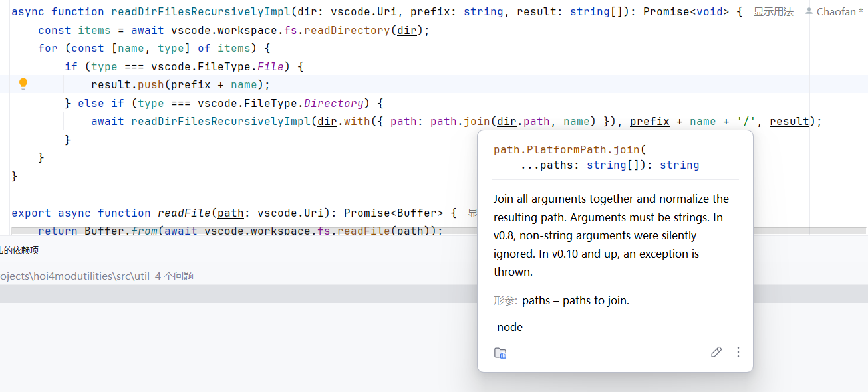The height and width of the screenshot is (392, 868).
Task: Click the author person icon beside Chaofan
Action: click(x=809, y=11)
